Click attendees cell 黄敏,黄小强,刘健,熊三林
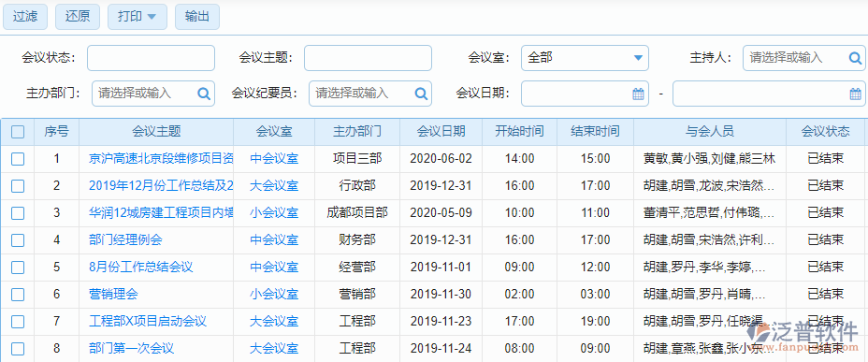The width and height of the screenshot is (868, 362). pyautogui.click(x=709, y=159)
